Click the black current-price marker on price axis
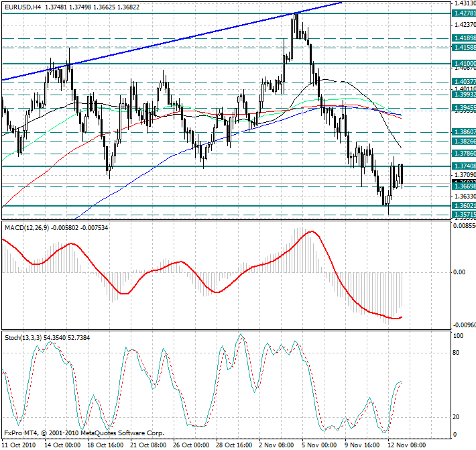This screenshot has width=476, height=450. pos(464,181)
